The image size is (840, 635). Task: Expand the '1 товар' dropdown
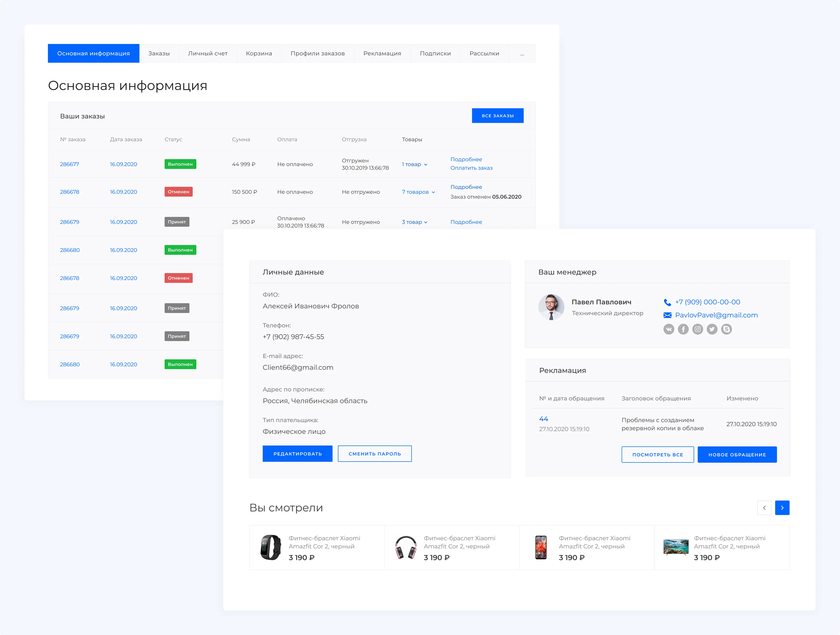(x=415, y=165)
